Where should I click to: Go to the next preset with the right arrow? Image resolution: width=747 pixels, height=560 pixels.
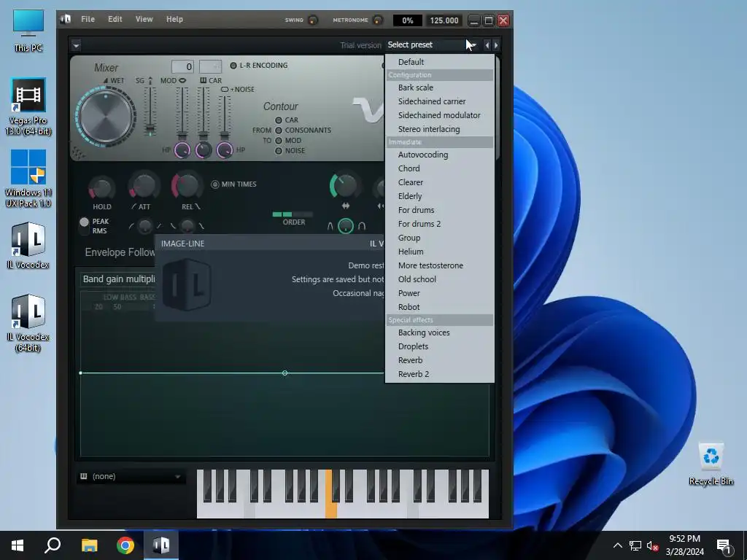(x=496, y=45)
